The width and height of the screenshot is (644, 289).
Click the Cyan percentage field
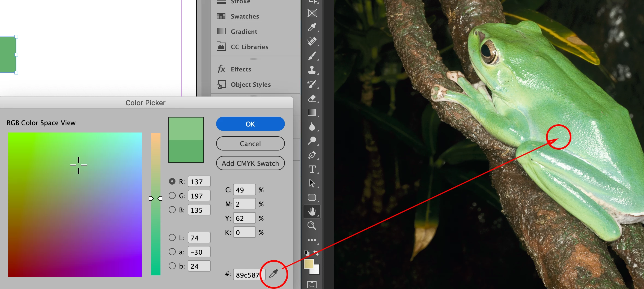(245, 190)
